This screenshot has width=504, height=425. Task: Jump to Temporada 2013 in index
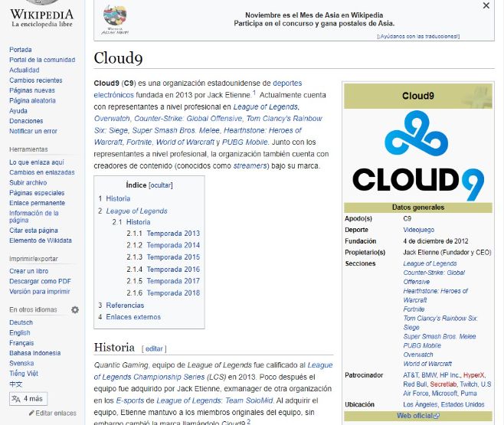(173, 234)
